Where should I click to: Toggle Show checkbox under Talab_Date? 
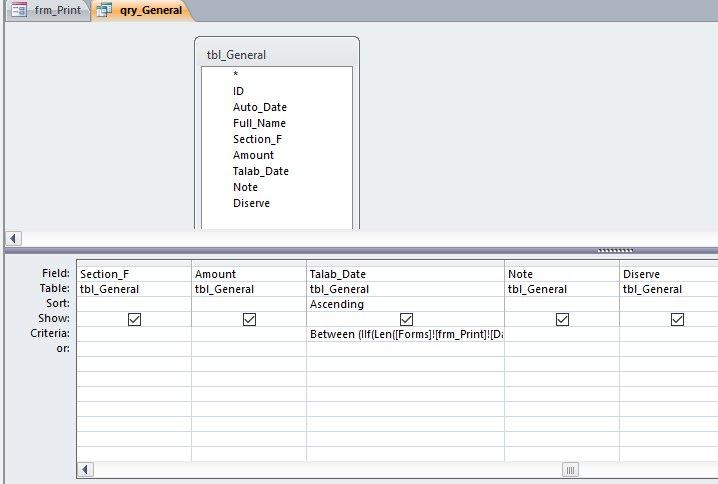click(406, 319)
